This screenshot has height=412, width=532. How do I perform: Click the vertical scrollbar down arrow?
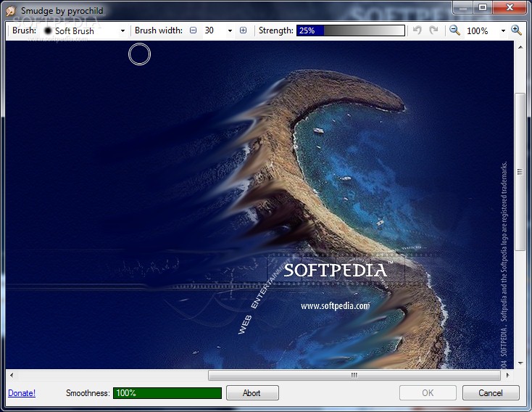tap(520, 363)
